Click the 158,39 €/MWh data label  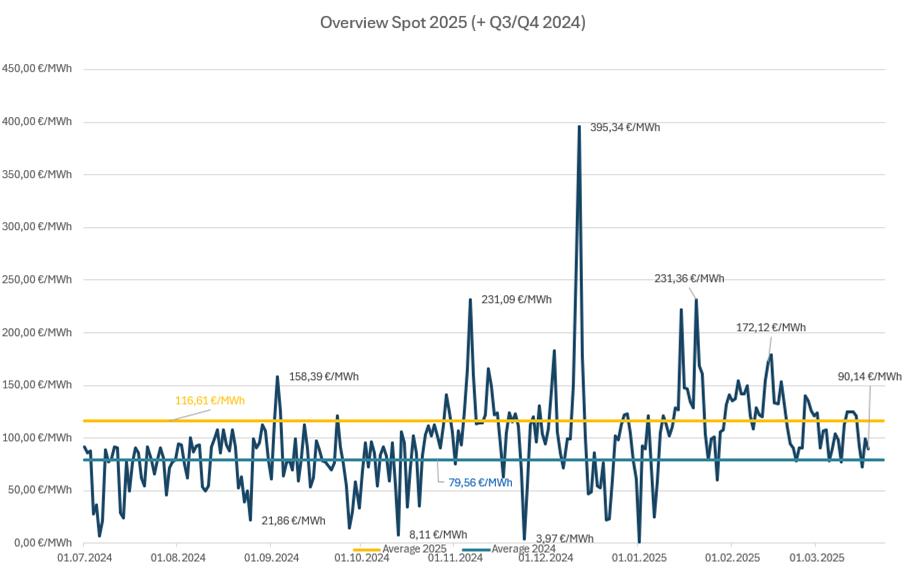coord(324,377)
